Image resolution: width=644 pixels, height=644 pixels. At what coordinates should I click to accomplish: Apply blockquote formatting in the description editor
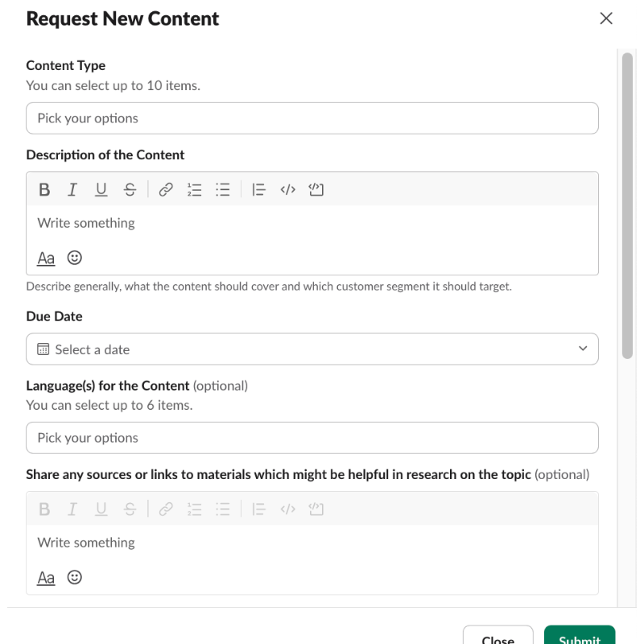[259, 190]
